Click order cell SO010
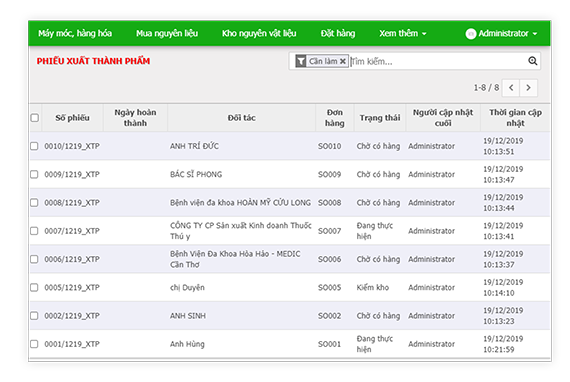 tap(329, 146)
